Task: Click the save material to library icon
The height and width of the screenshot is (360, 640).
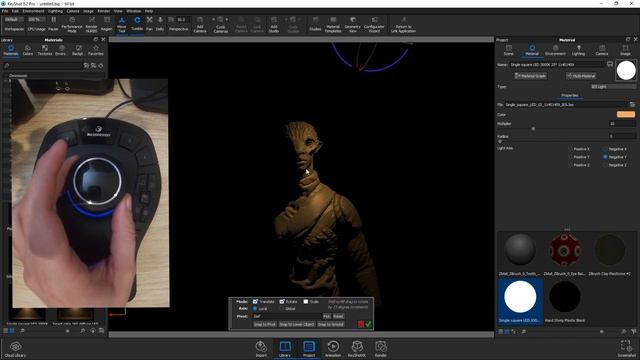Action: [x=610, y=64]
